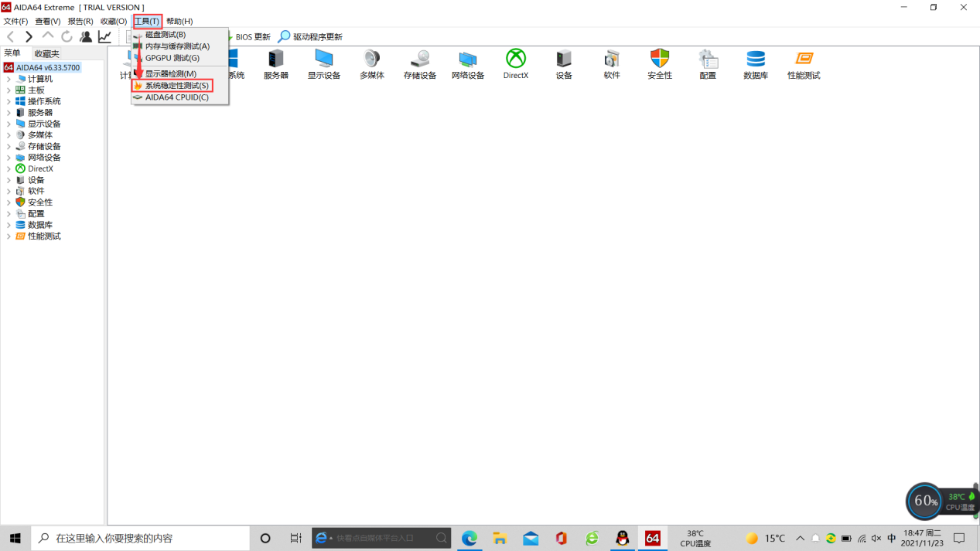Viewport: 980px width, 551px height.
Task: Open the 文件(F) menu
Action: (x=15, y=22)
